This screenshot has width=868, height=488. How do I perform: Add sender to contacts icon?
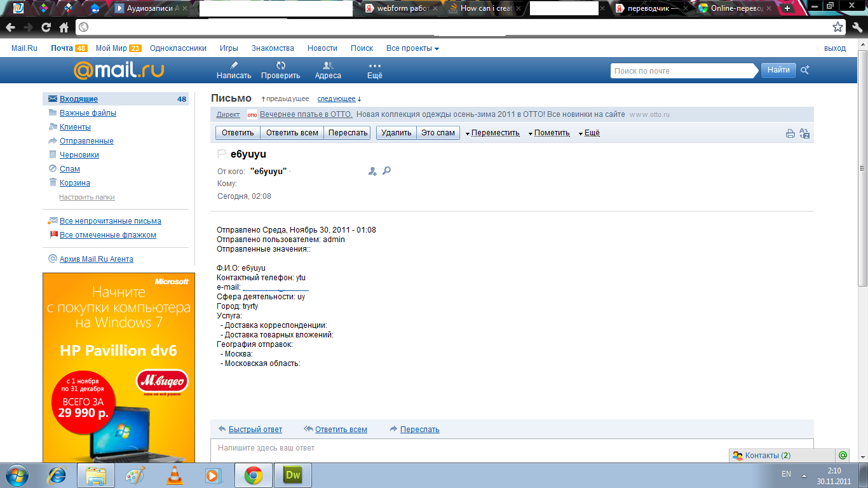tap(372, 171)
